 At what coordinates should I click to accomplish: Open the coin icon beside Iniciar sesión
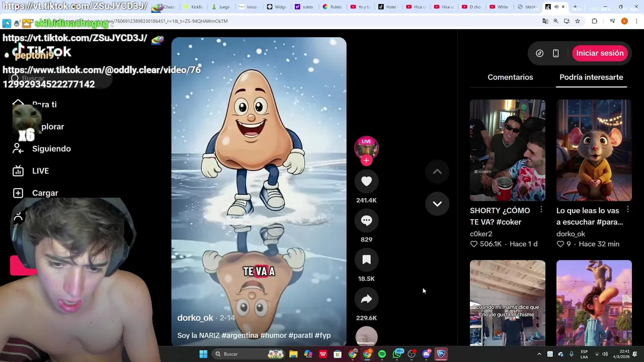click(539, 53)
